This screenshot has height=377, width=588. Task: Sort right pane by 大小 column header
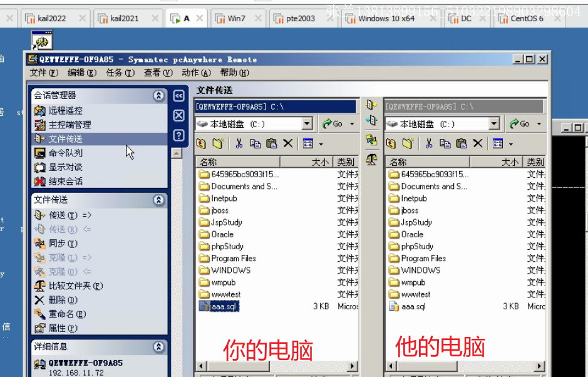pos(496,162)
